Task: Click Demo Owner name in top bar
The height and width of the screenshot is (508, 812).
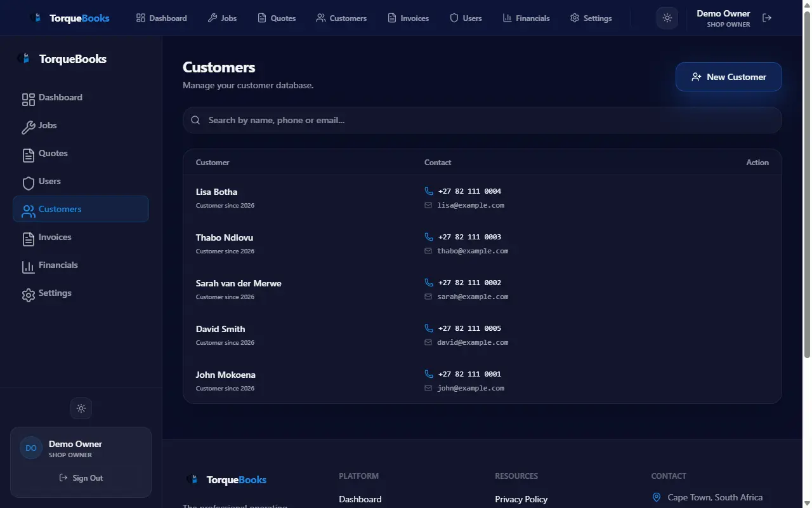Action: 723,13
